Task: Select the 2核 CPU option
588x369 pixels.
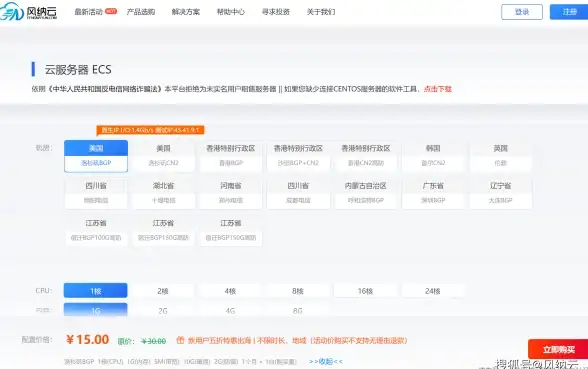Action: click(163, 291)
